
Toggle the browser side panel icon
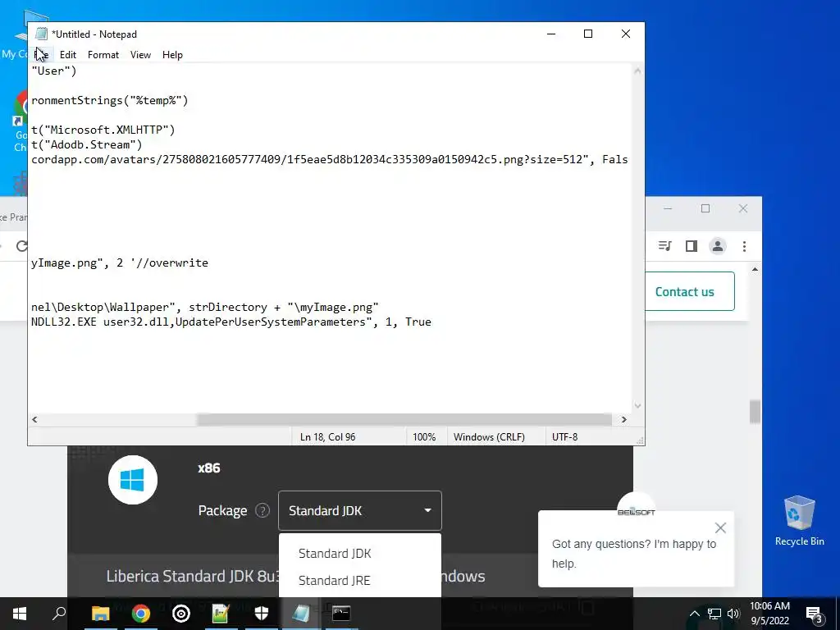[691, 246]
